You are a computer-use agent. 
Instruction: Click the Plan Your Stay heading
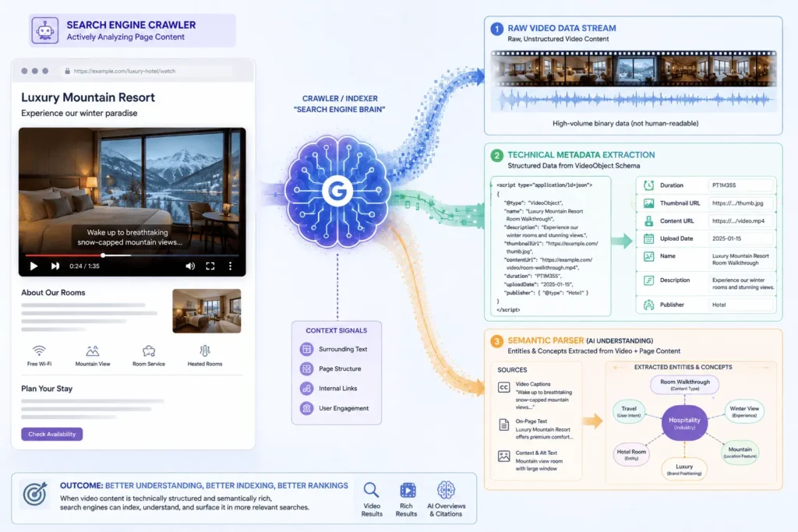pos(47,389)
